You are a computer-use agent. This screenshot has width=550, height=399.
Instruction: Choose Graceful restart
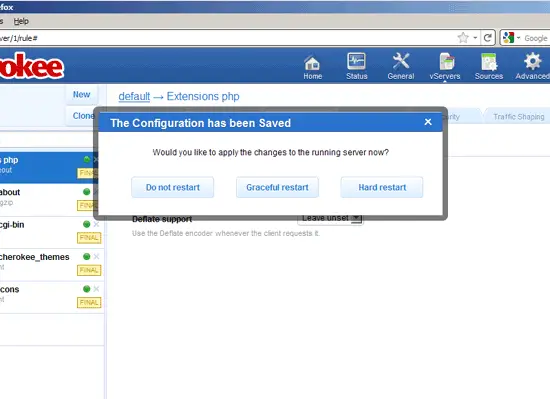[277, 187]
